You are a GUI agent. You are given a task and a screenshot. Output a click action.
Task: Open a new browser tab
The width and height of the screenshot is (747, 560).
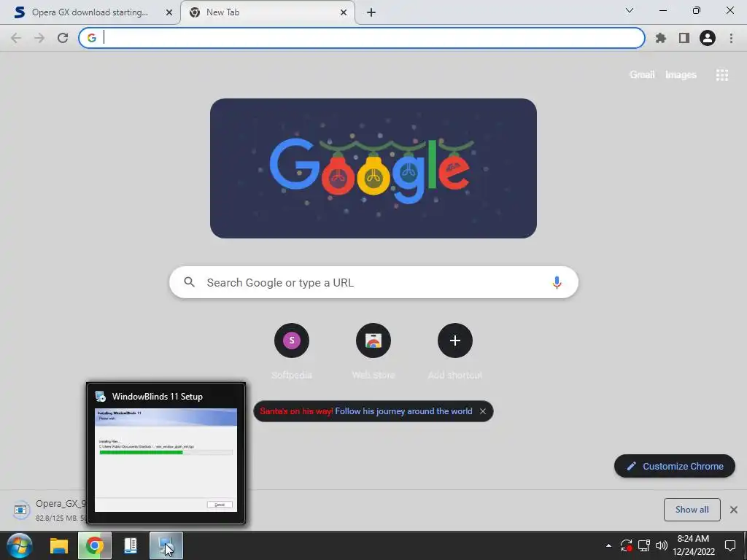pos(371,12)
